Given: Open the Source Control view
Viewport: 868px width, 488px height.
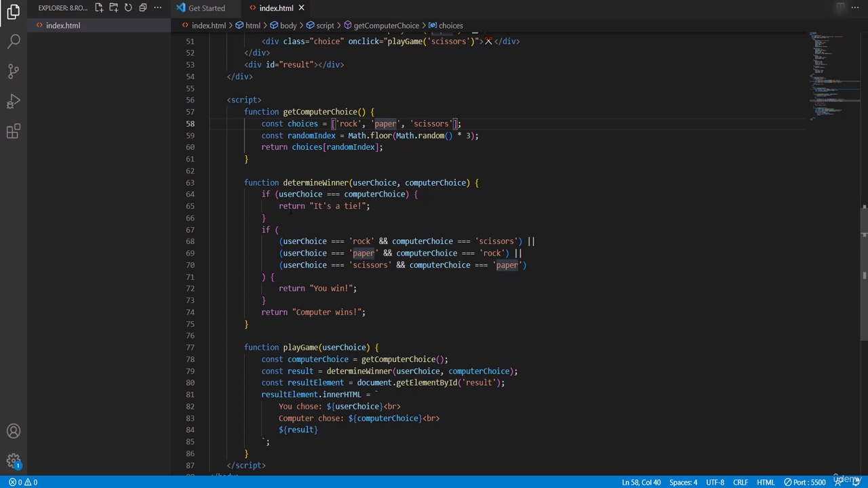Looking at the screenshot, I should coord(14,71).
